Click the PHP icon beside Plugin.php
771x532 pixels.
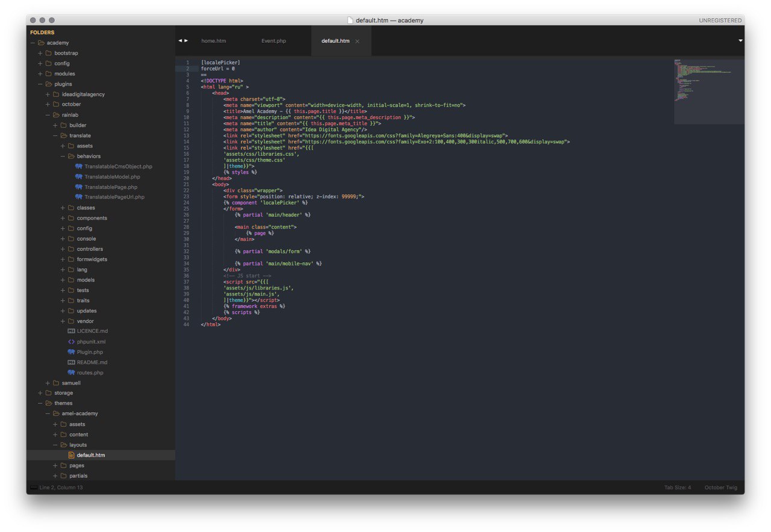pos(71,352)
